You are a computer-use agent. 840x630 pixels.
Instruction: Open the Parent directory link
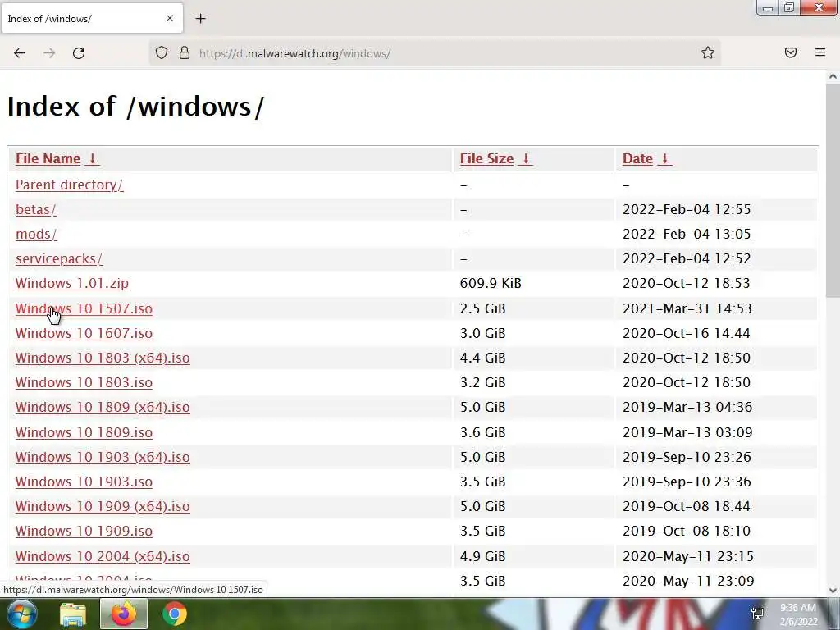click(69, 185)
